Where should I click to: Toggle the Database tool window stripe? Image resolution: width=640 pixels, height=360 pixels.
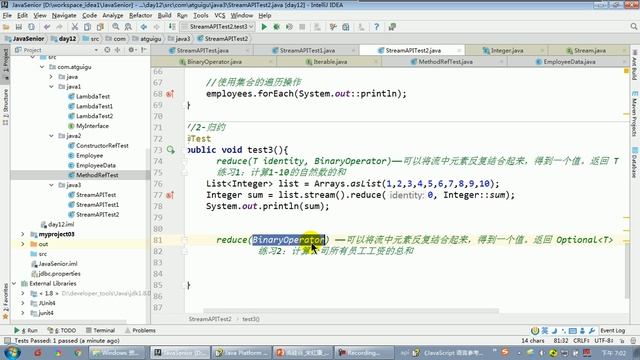tap(635, 162)
